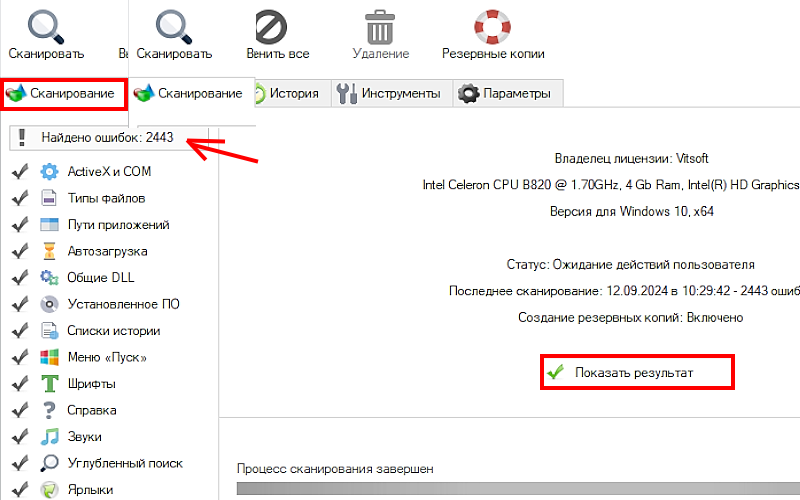Click the cancel-all circle-slash toolbar icon
This screenshot has width=800, height=500.
[271, 27]
